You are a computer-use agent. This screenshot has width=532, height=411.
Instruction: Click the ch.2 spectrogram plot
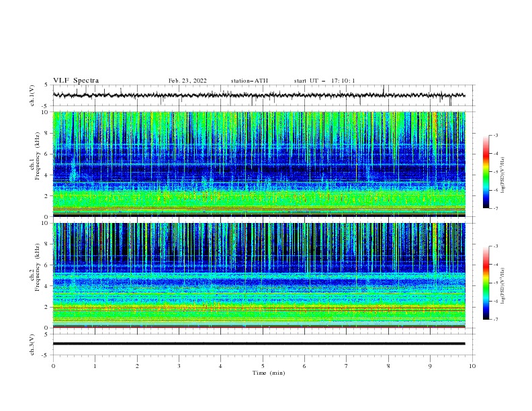click(x=259, y=275)
